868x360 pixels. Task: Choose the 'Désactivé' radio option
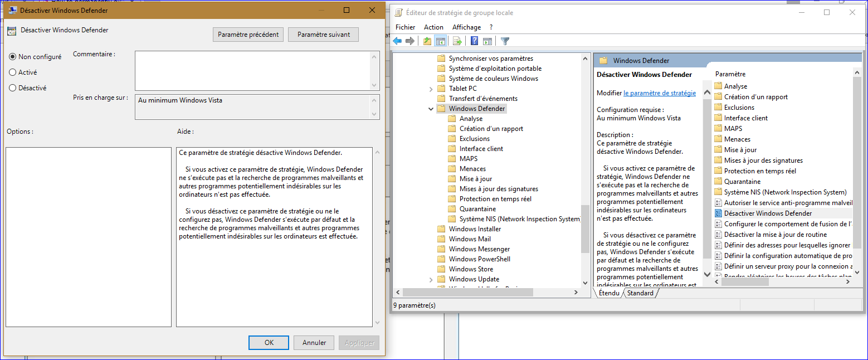coord(13,88)
